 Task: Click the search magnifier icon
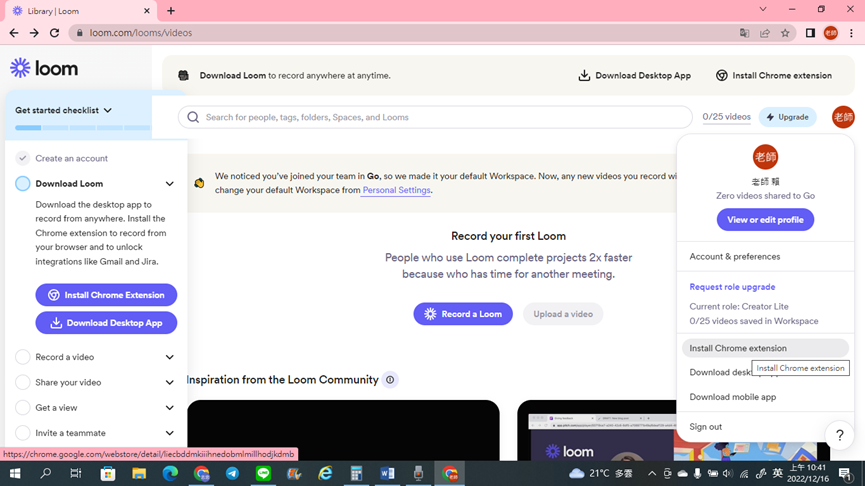click(193, 117)
